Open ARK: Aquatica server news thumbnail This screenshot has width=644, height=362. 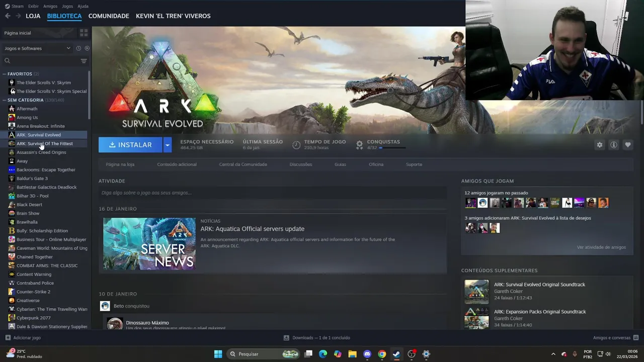coord(149,244)
